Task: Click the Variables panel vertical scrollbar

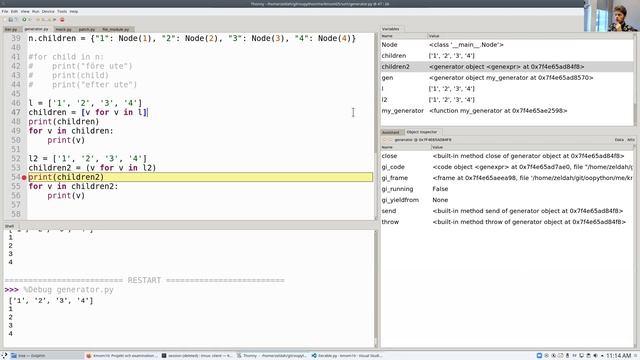Action: tap(635, 80)
